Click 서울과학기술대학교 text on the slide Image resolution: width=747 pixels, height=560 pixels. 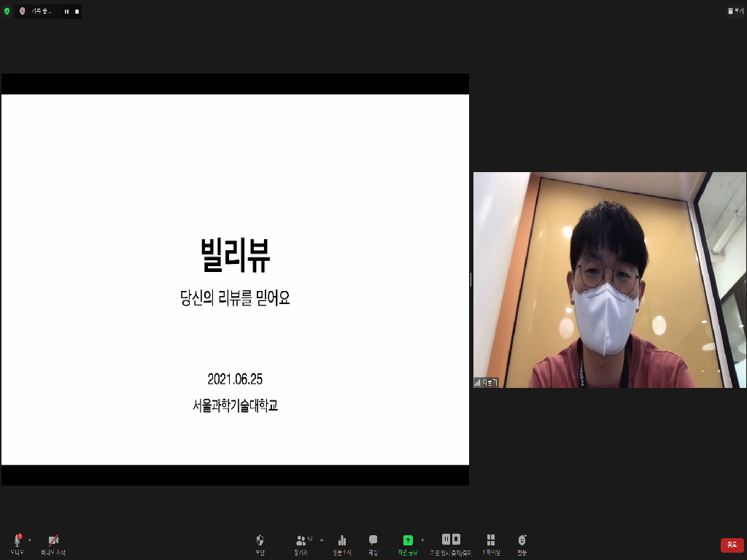click(x=235, y=405)
